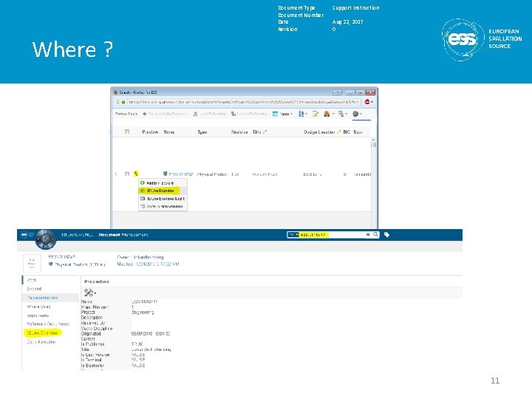Sort by the Name column header
The height and width of the screenshot is (399, 532).
169,132
